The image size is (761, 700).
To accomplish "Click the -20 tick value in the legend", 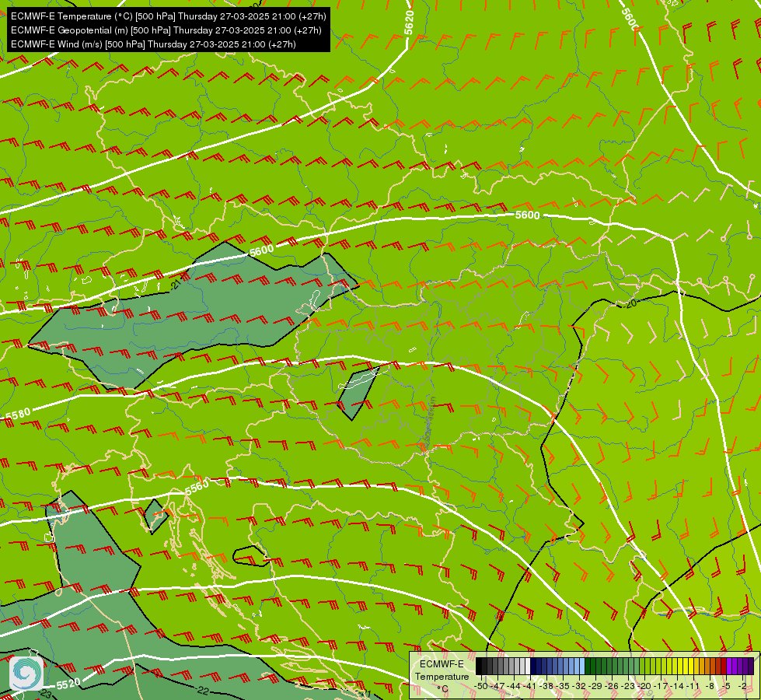I will tap(644, 686).
